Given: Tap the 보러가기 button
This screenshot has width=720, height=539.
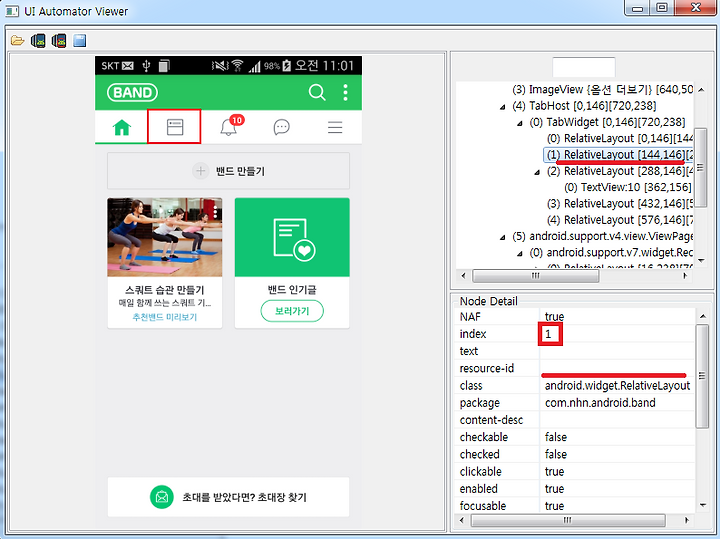Looking at the screenshot, I should [x=292, y=311].
